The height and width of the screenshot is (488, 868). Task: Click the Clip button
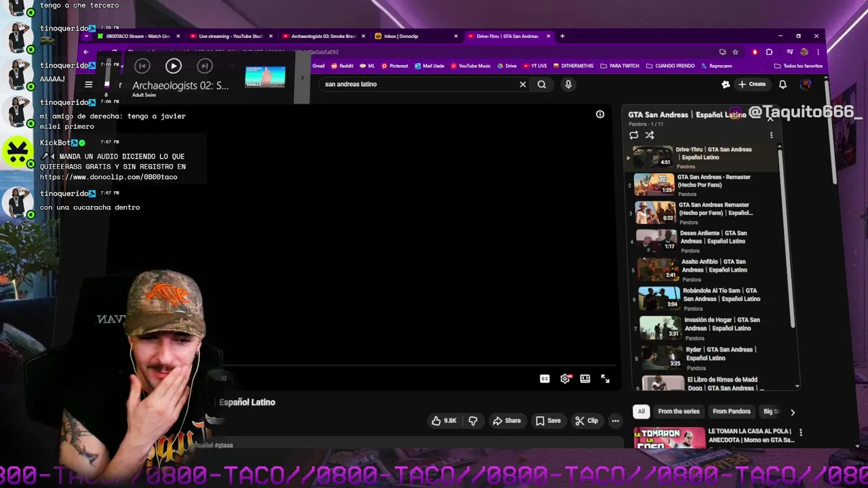pyautogui.click(x=587, y=421)
